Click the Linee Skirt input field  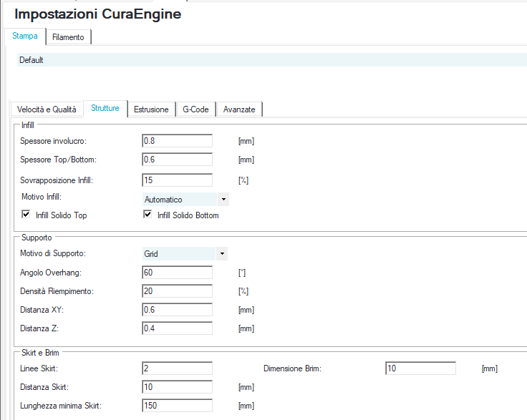(177, 368)
